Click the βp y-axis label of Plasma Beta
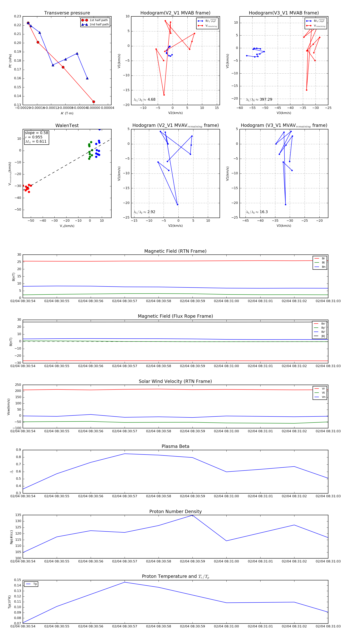The width and height of the screenshot is (351, 644). click(x=12, y=471)
